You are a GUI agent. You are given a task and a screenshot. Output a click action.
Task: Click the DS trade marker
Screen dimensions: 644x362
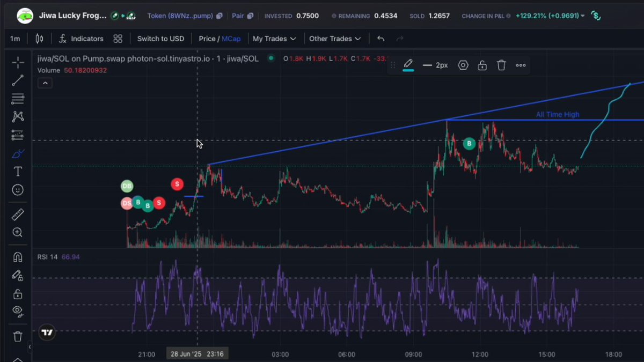point(127,203)
